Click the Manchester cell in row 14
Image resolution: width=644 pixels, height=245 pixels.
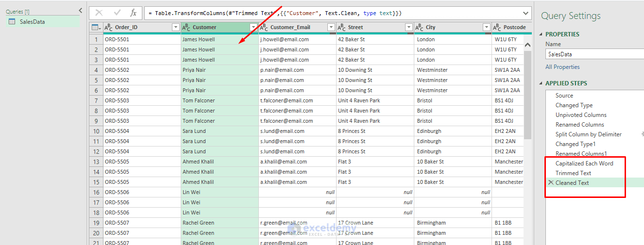click(508, 172)
